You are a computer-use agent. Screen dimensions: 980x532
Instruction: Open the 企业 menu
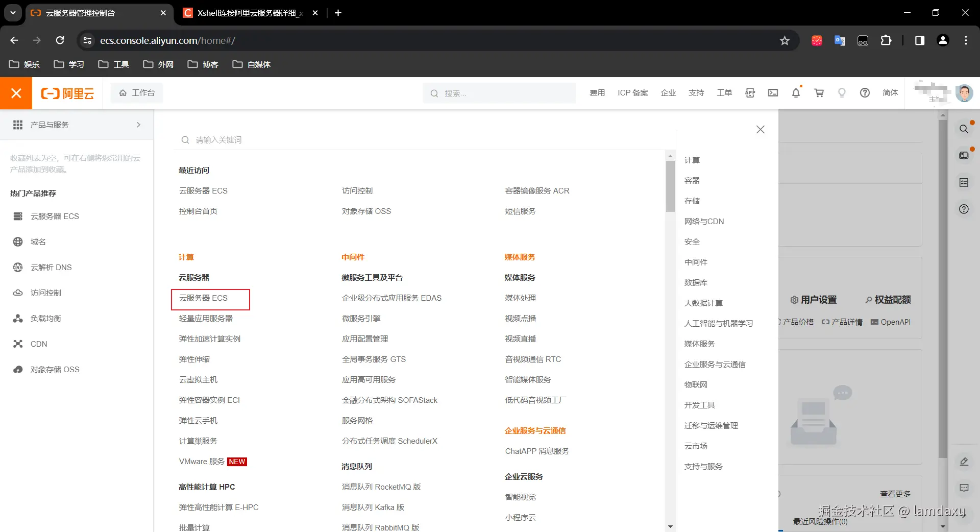click(668, 93)
